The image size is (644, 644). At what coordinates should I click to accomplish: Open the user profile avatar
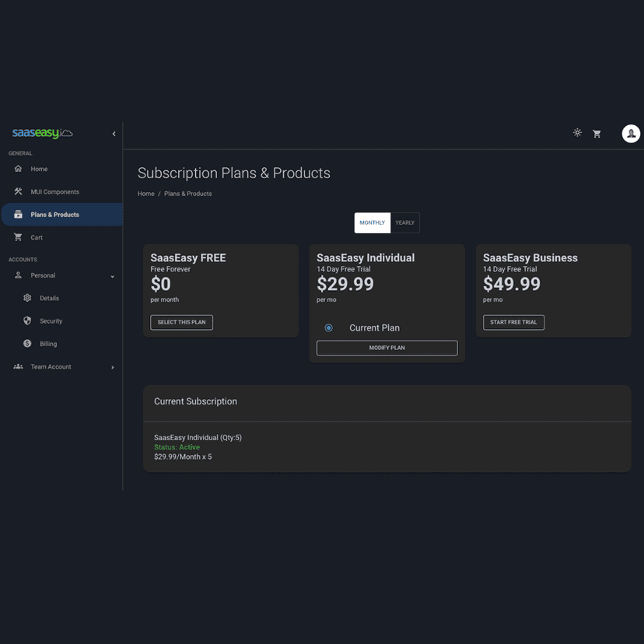pyautogui.click(x=631, y=134)
